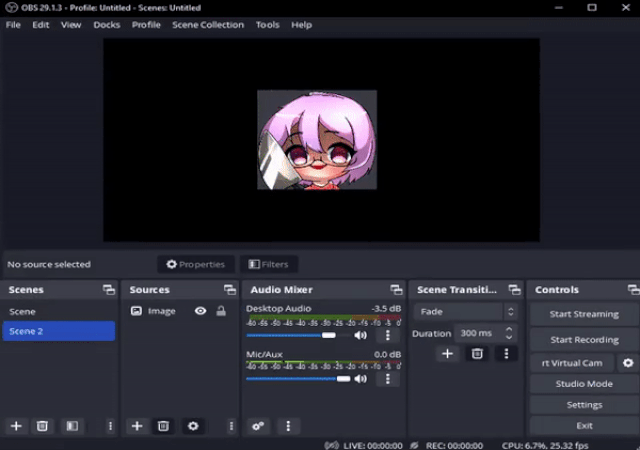Open virtual camera settings gear icon
The width and height of the screenshot is (640, 450).
click(x=628, y=363)
